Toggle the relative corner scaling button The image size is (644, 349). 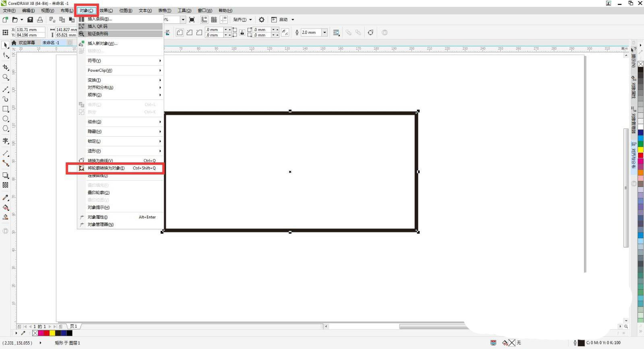click(285, 33)
